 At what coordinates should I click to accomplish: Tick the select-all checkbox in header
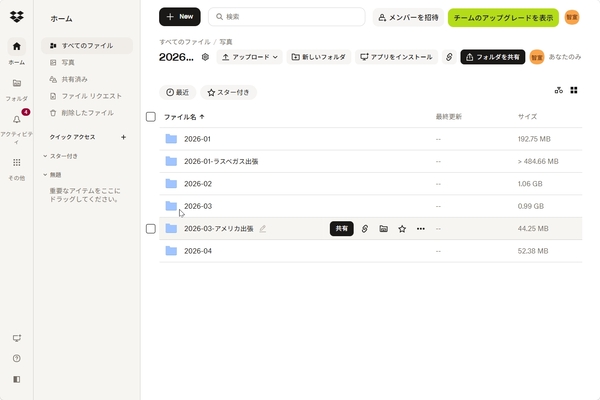[151, 117]
